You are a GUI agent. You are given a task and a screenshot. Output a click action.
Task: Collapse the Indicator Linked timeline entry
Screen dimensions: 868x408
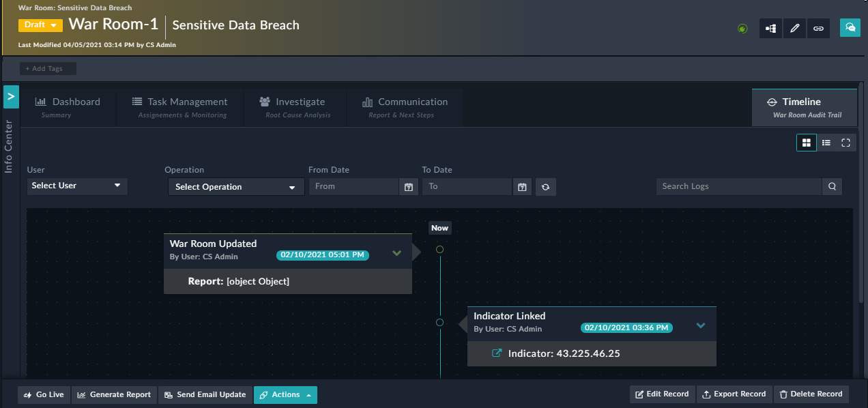[701, 326]
